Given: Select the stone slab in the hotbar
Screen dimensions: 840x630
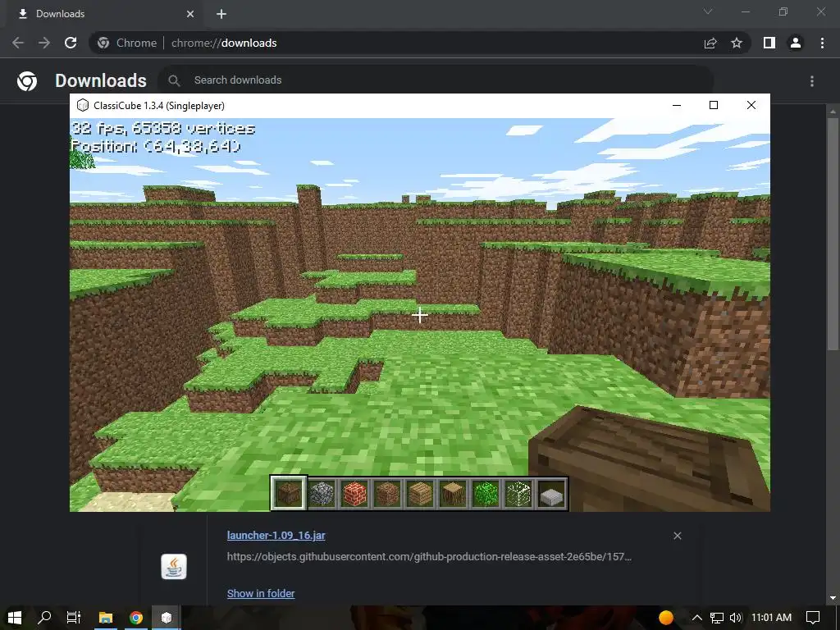Looking at the screenshot, I should coord(551,493).
